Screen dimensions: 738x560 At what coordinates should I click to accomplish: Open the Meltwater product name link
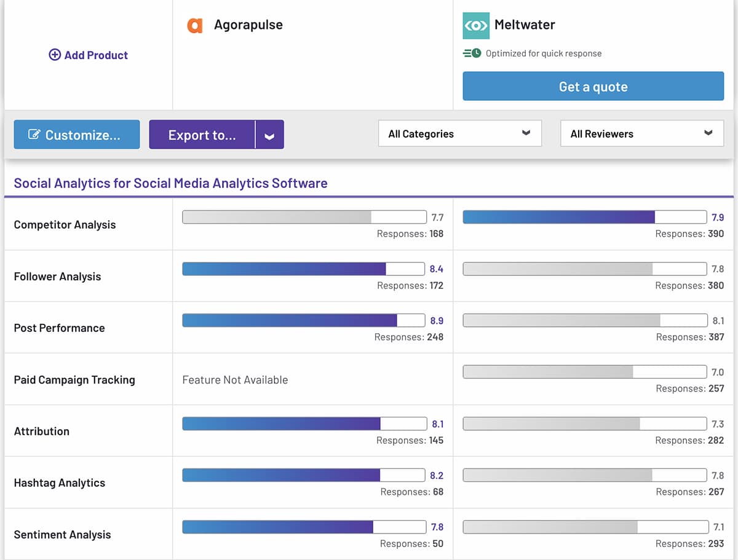point(525,25)
